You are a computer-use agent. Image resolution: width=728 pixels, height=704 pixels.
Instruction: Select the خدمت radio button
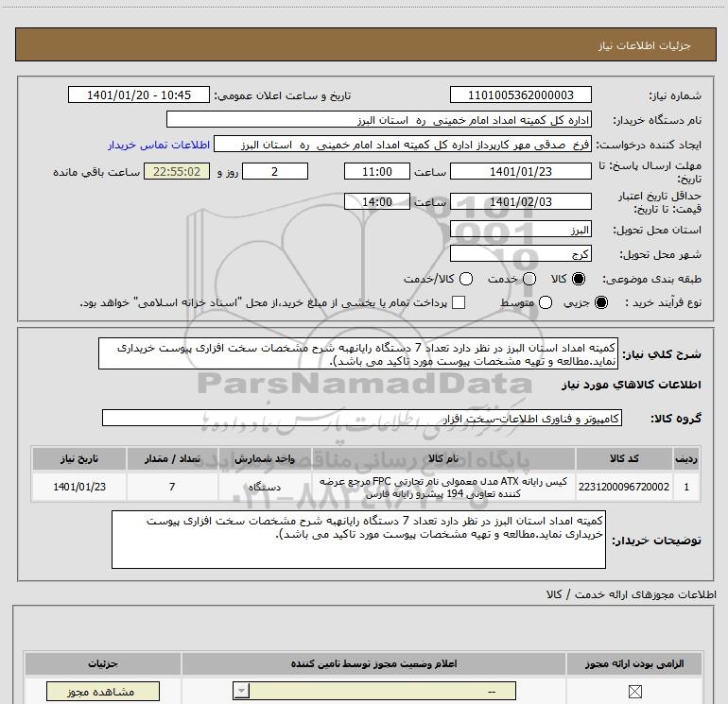[x=529, y=279]
